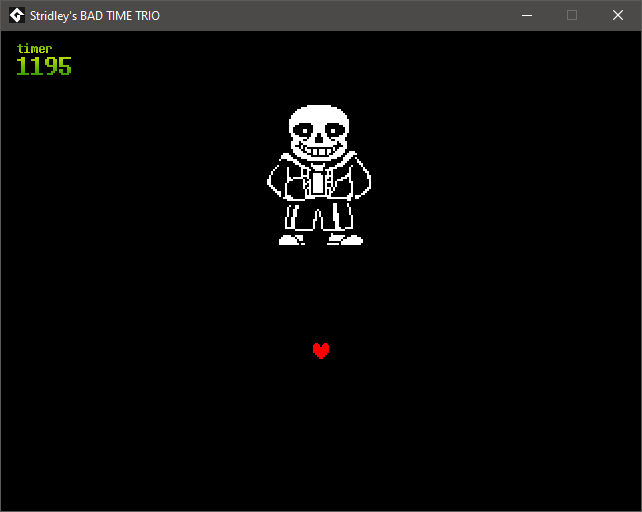Screen dimensions: 642x512
Task: Click the green timer value 1195
Action: click(x=44, y=66)
